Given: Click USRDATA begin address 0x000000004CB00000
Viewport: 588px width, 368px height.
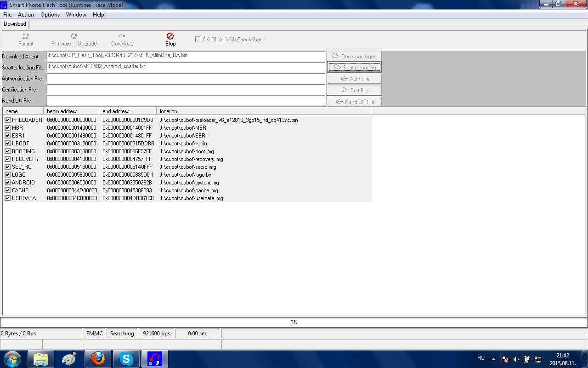Looking at the screenshot, I should click(x=72, y=198).
